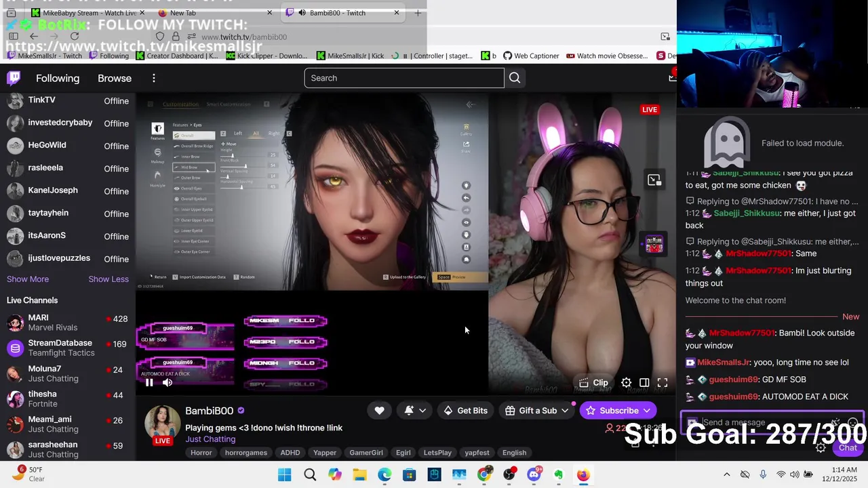This screenshot has width=868, height=488.
Task: Click the browser address bar URL
Action: point(244,37)
